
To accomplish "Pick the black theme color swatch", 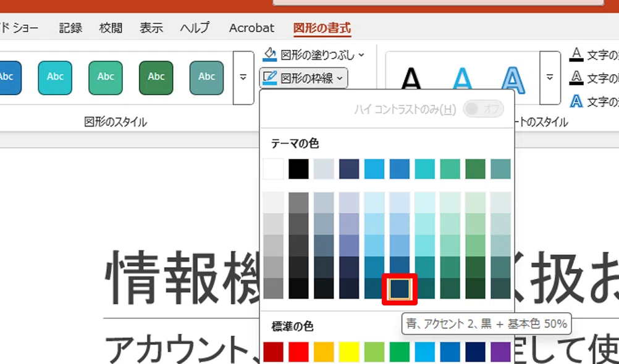I will 298,169.
